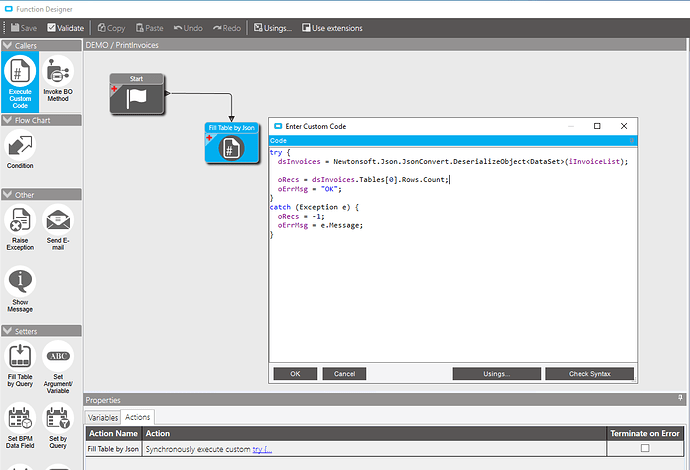The height and width of the screenshot is (470, 690).
Task: Select the Fill Table by Query icon
Action: (21, 358)
